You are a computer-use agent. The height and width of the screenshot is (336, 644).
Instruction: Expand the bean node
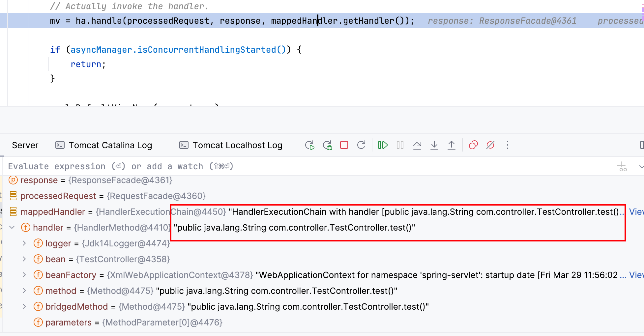pos(24,259)
